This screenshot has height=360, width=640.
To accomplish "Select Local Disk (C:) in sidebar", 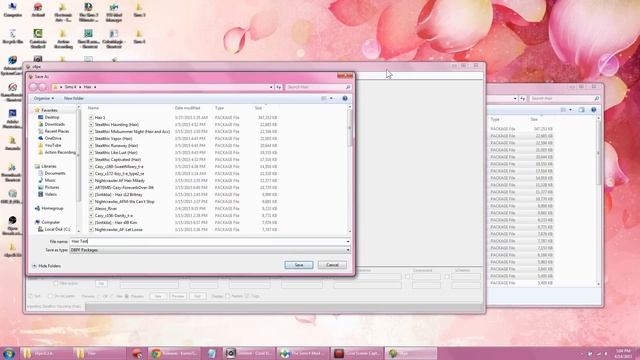I will point(54,229).
